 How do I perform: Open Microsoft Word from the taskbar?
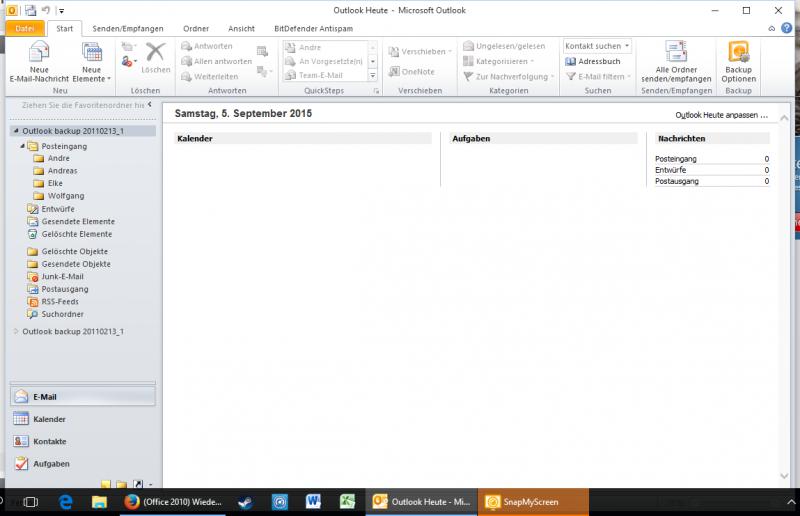313,502
